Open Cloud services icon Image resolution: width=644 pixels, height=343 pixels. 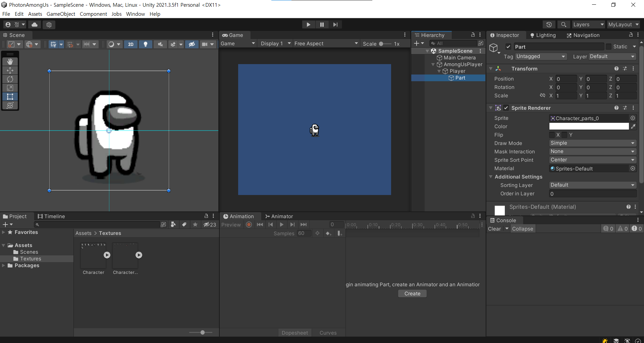(35, 24)
